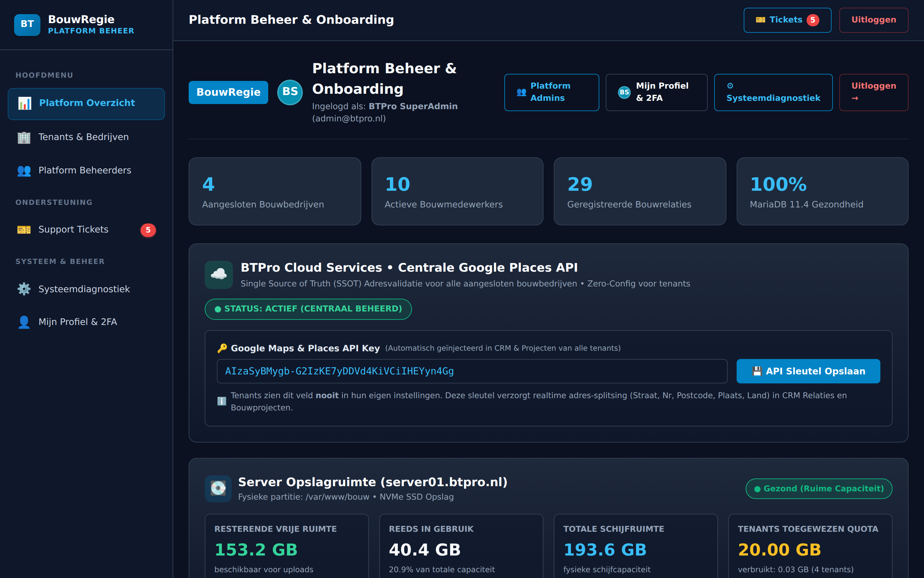Viewport: 924px width, 578px height.
Task: Click the 4 Aangesloten Bouwbedrijven card
Action: 275,191
